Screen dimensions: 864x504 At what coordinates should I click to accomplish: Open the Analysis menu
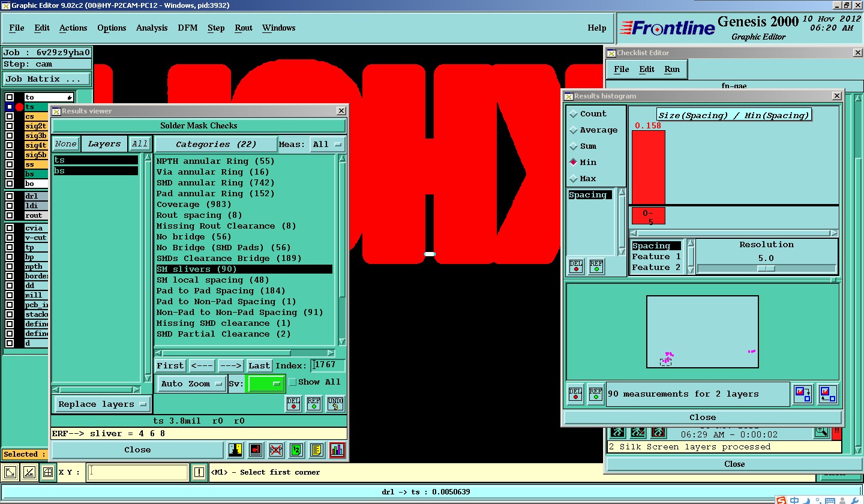[152, 28]
